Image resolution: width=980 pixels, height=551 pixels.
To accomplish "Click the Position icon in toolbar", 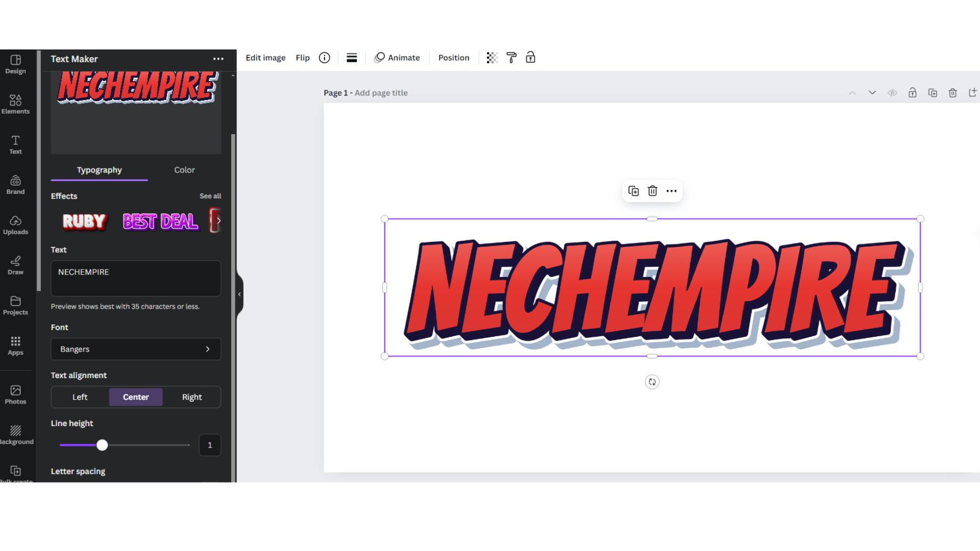I will (x=454, y=58).
